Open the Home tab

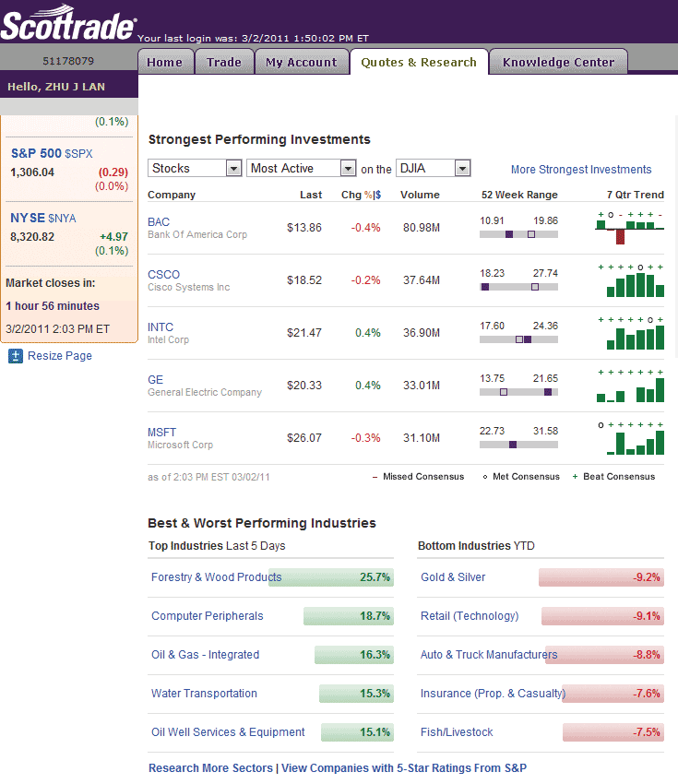point(165,62)
